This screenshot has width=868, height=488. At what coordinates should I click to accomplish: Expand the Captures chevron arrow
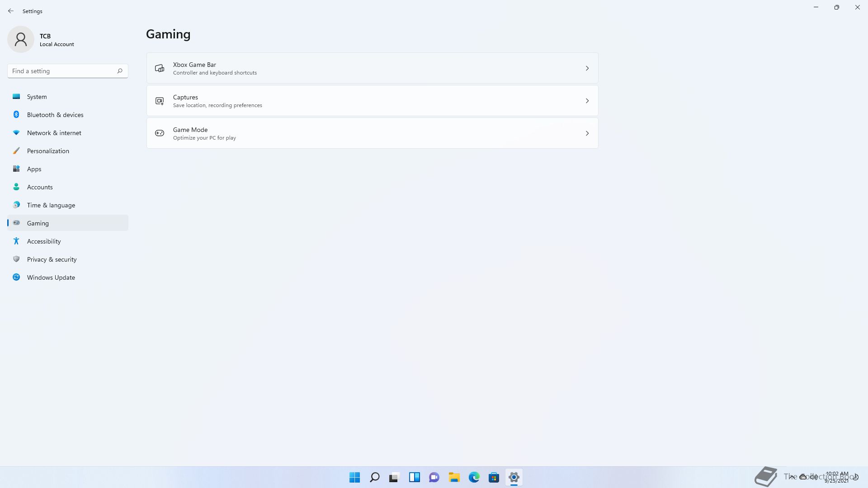pyautogui.click(x=587, y=101)
